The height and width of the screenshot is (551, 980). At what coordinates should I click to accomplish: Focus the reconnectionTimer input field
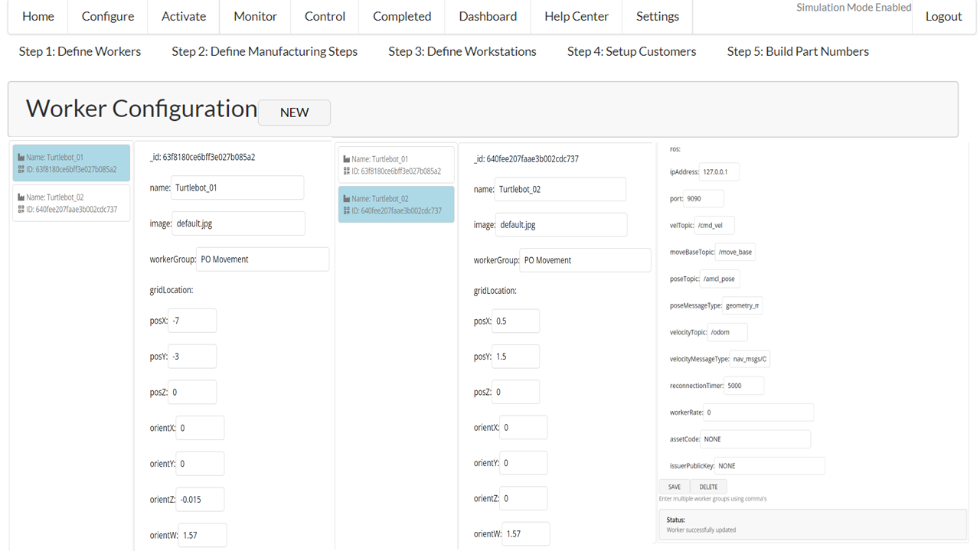(744, 386)
